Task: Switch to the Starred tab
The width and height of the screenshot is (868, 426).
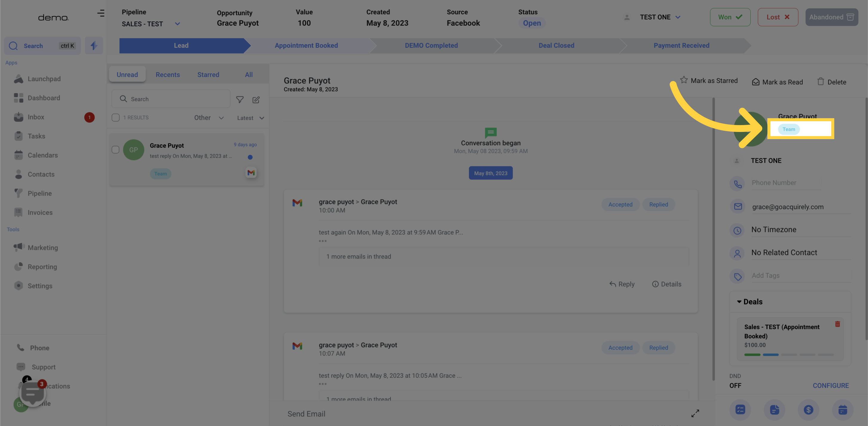Action: coord(208,74)
